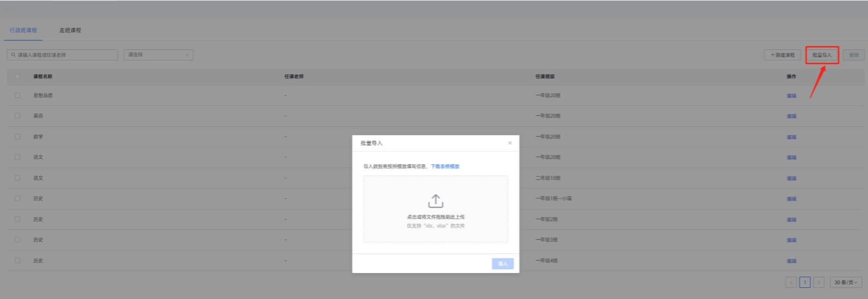Close the 批量导入 dialog with X

tap(510, 143)
